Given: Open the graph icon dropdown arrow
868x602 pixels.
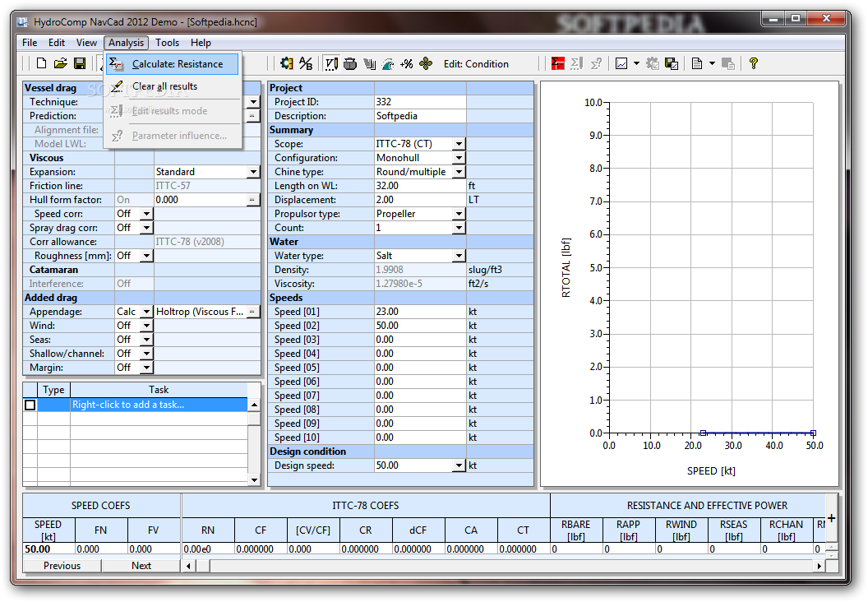Looking at the screenshot, I should (x=636, y=63).
